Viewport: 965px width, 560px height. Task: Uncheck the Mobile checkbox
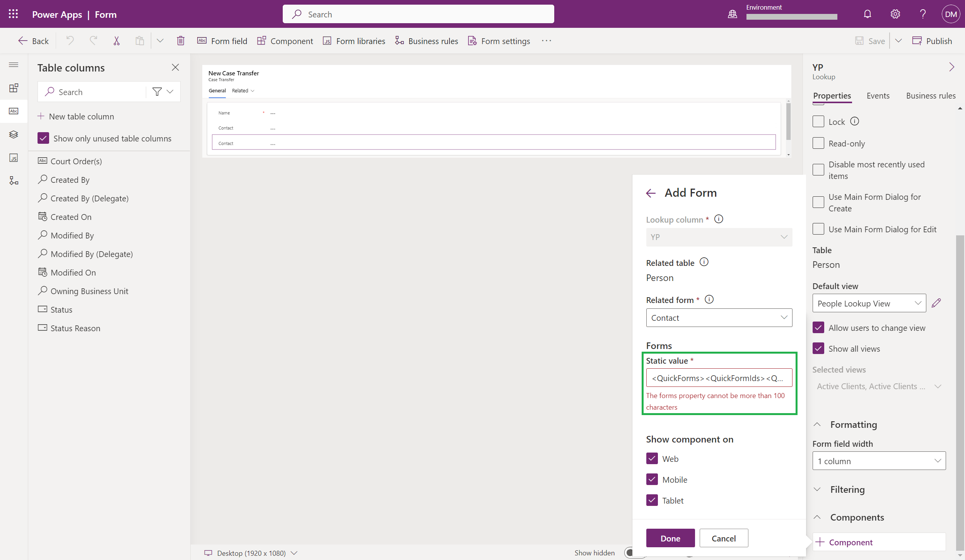652,480
